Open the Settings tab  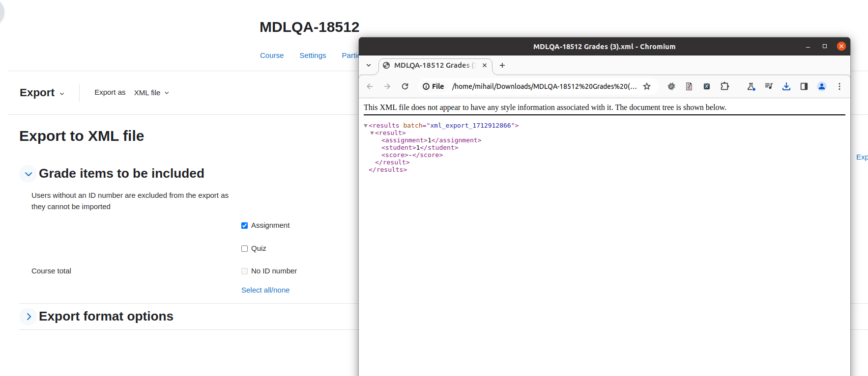pos(313,55)
